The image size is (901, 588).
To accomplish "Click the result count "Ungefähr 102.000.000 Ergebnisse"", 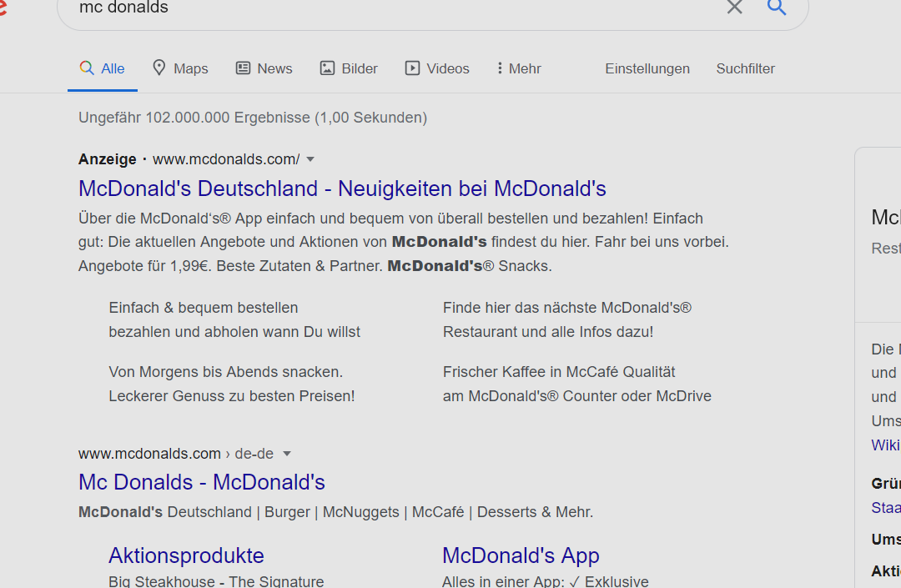I will (x=194, y=118).
